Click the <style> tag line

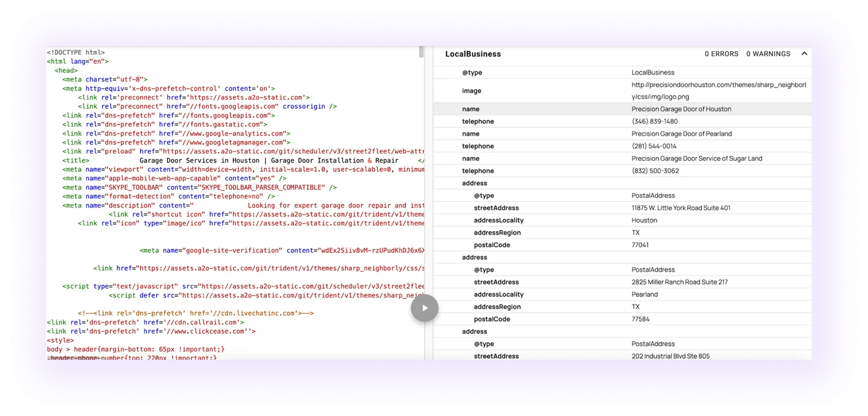(x=60, y=340)
